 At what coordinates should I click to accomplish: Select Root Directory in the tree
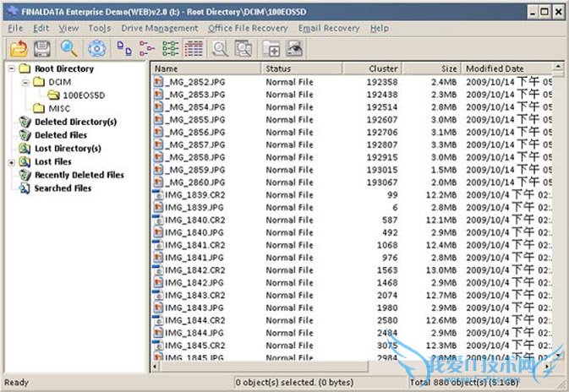64,69
